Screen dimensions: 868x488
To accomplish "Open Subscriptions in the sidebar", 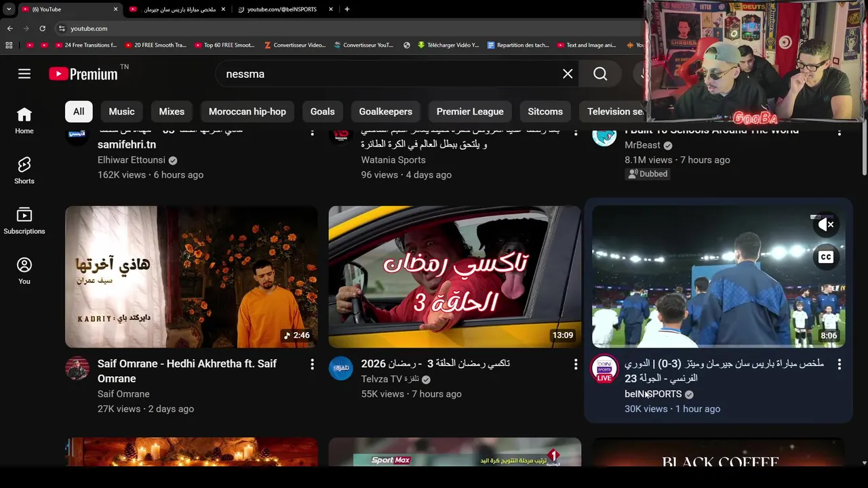I will tap(24, 221).
